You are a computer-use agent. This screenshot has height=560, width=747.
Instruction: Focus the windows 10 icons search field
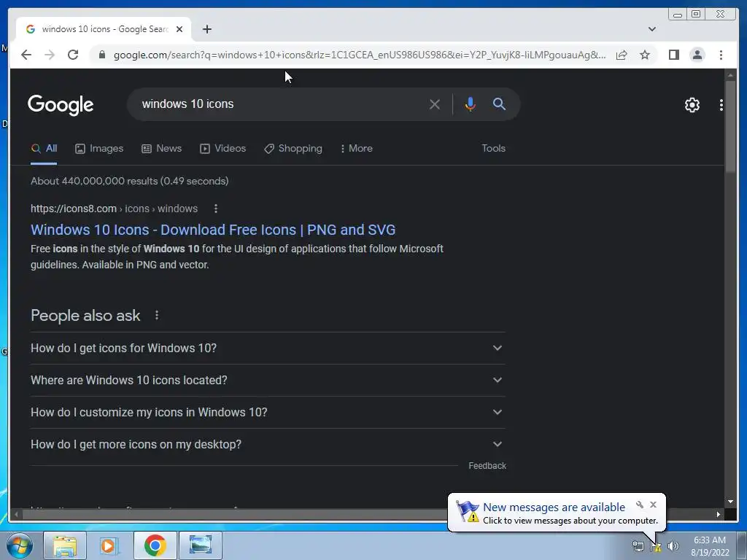coord(281,104)
